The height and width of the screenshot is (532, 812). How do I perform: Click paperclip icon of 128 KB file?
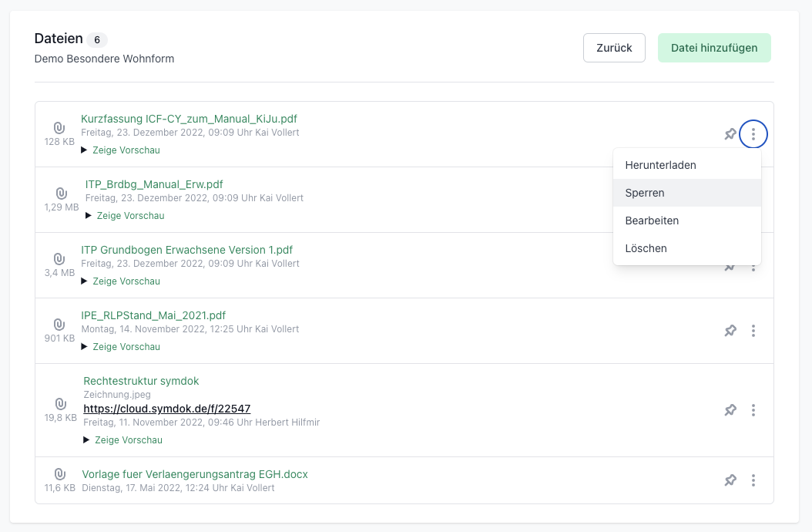[x=59, y=127]
